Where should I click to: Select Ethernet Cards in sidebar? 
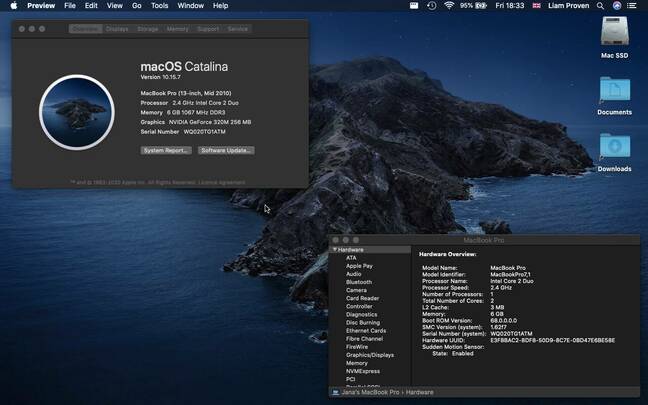(366, 331)
